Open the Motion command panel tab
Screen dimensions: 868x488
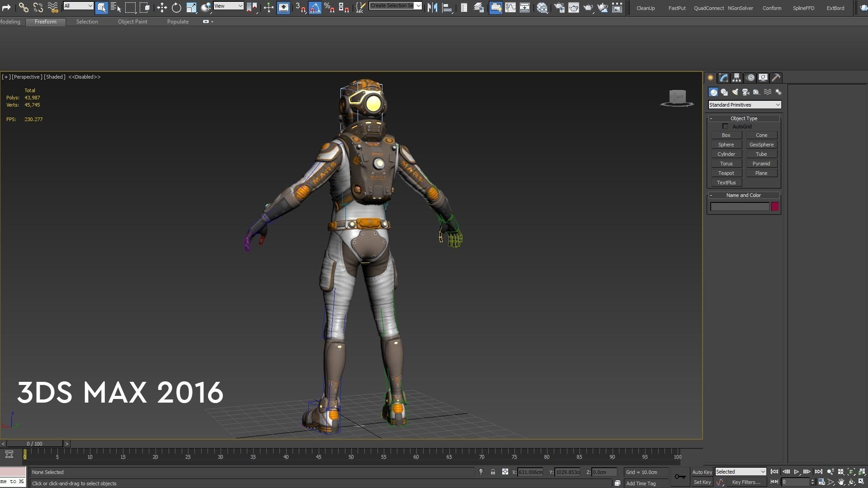click(x=750, y=78)
